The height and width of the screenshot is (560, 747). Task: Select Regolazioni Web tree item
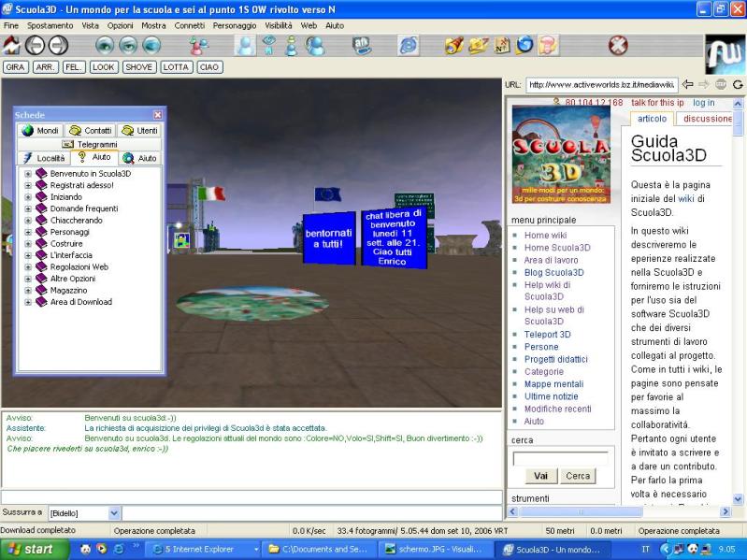(79, 267)
